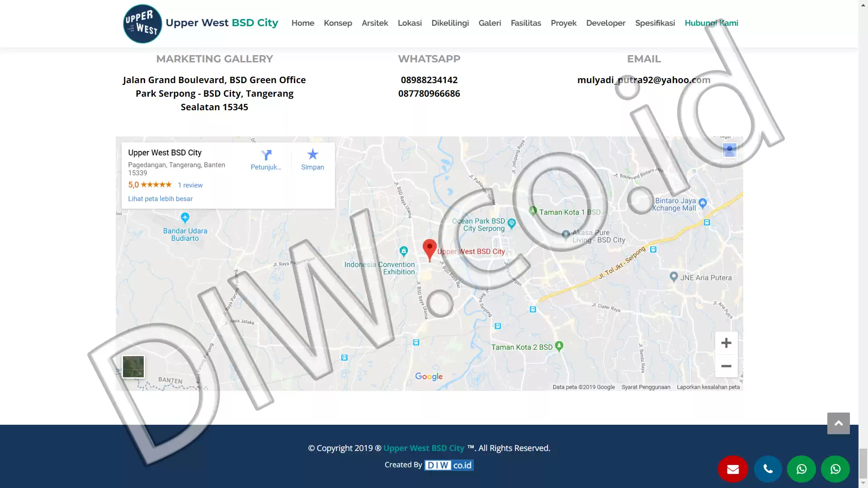Open the 1 review link
This screenshot has height=488, width=868.
coord(190,185)
